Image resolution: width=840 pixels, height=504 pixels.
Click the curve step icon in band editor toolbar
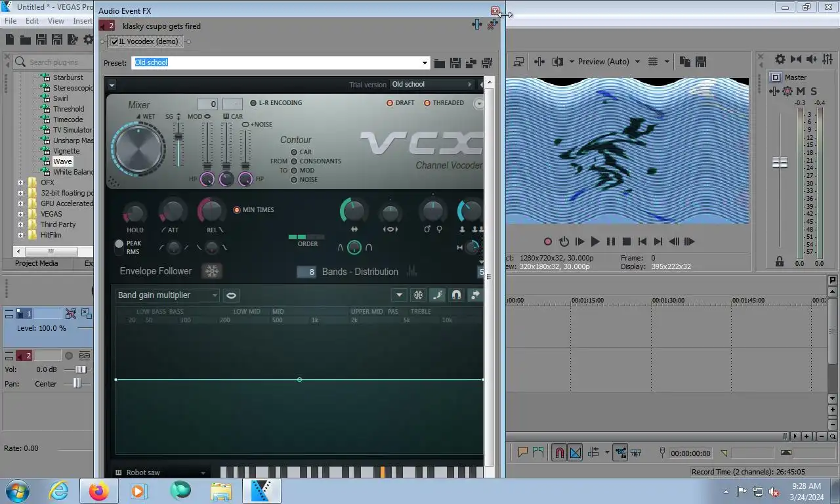(437, 295)
